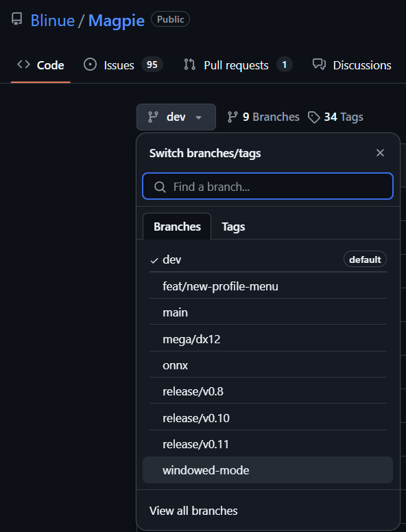
Task: Switch to the release/v0.10 branch
Action: (x=267, y=417)
